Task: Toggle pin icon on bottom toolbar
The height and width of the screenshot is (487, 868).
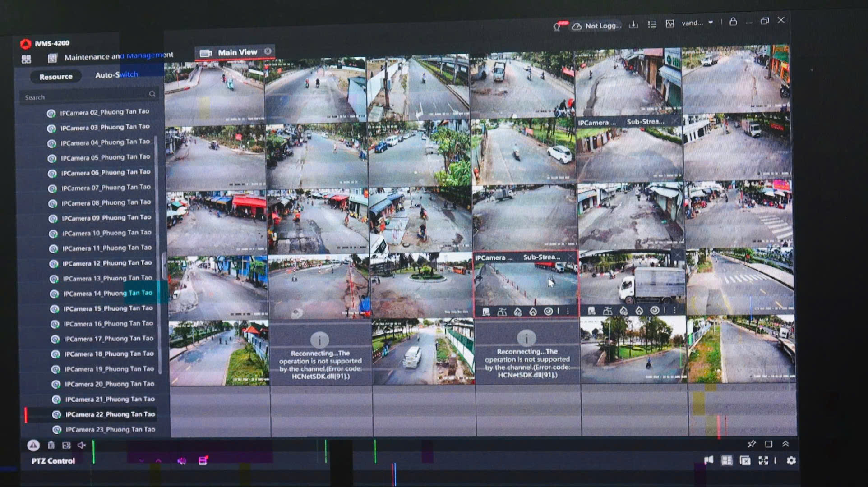Action: coord(752,444)
